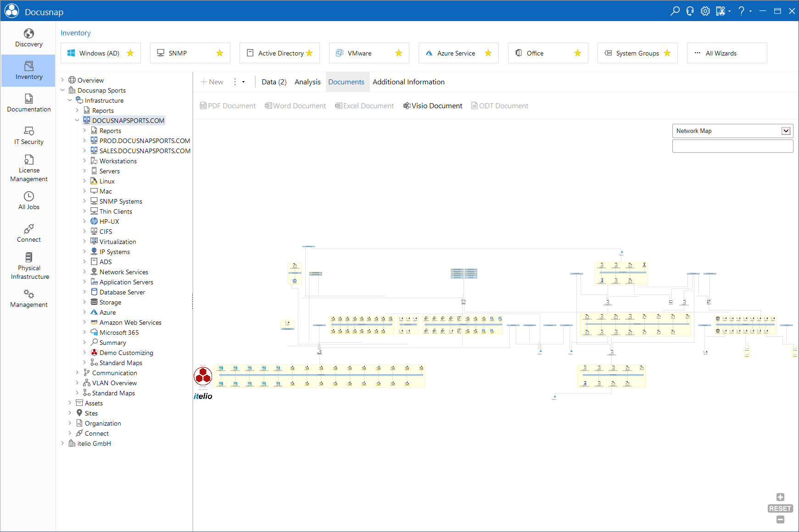Switch to the Data (2) tab
The width and height of the screenshot is (799, 532).
(x=274, y=82)
